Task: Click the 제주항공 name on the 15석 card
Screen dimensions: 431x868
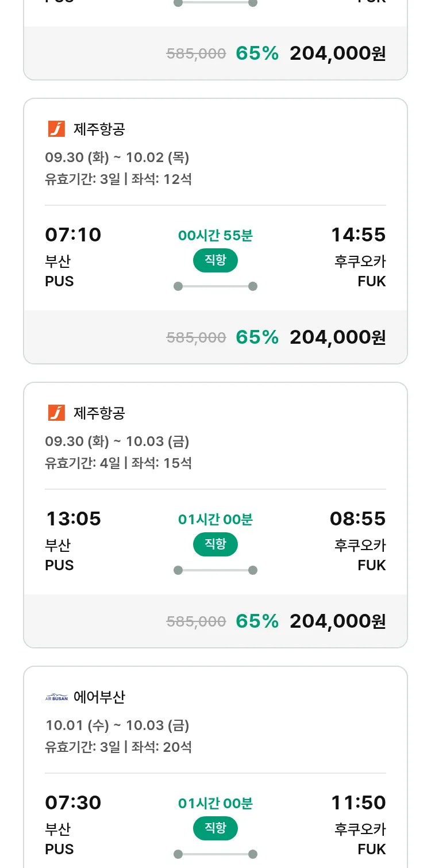Action: [99, 413]
